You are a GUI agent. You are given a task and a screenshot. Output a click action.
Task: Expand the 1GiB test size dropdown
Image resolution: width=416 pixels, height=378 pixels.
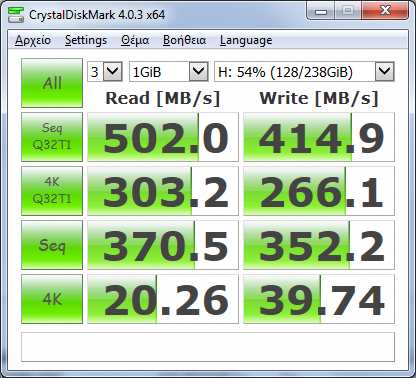coord(169,72)
